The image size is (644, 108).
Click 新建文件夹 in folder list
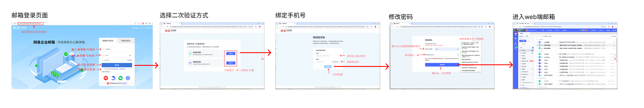tap(524, 88)
